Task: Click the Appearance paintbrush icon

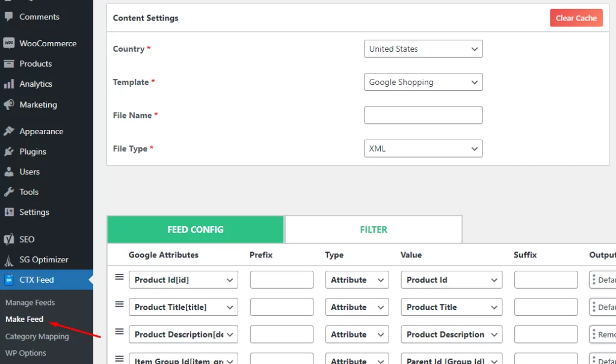Action: pos(8,131)
